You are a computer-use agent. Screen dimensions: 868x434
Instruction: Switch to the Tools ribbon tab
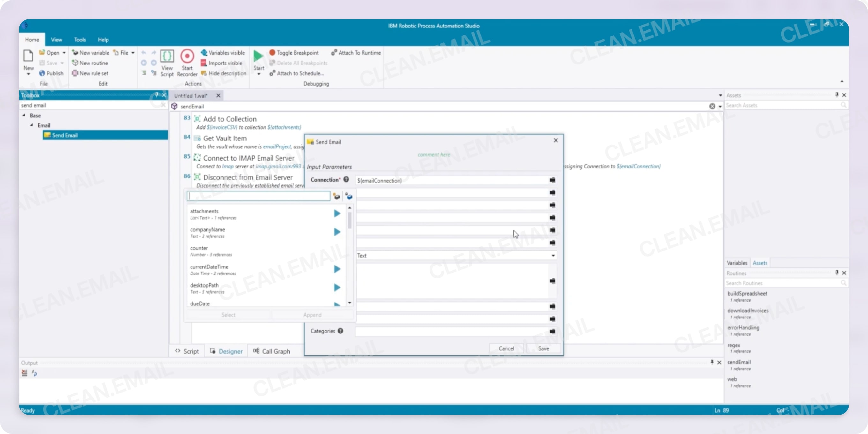(x=80, y=40)
